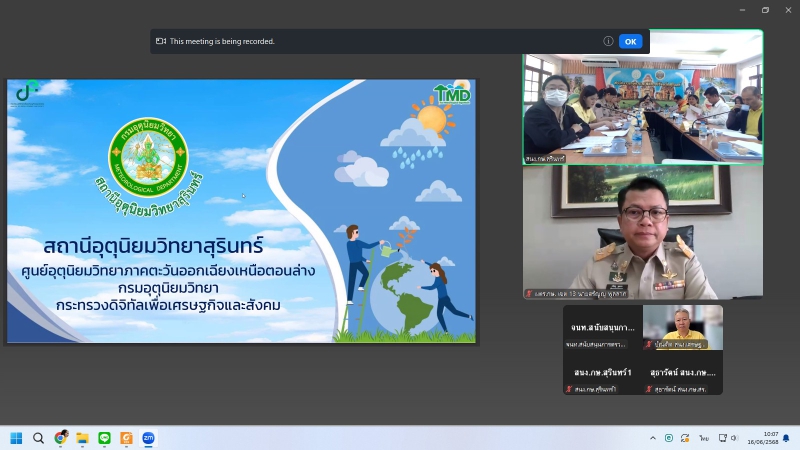Select the สุธารัตน์ สนง.กษ.... participant tile
Viewport: 800px width, 450px height.
click(683, 372)
